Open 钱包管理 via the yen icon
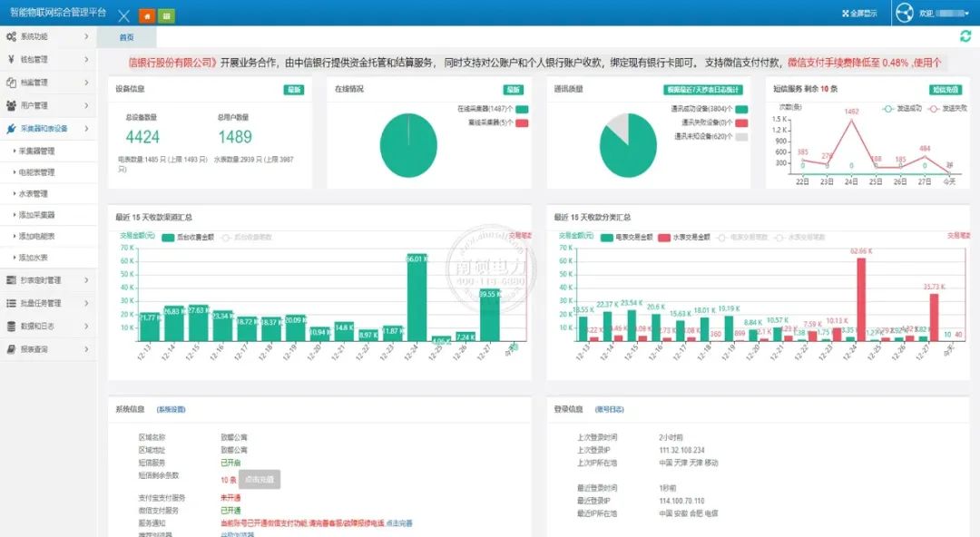Viewport: 980px width, 537px height. coord(11,60)
